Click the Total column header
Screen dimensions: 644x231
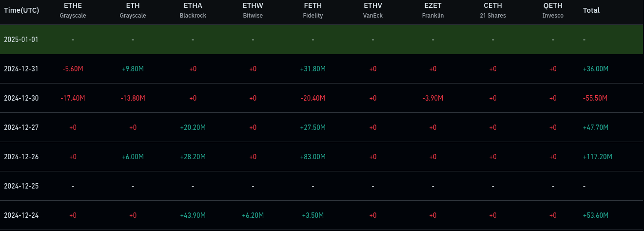click(x=591, y=10)
